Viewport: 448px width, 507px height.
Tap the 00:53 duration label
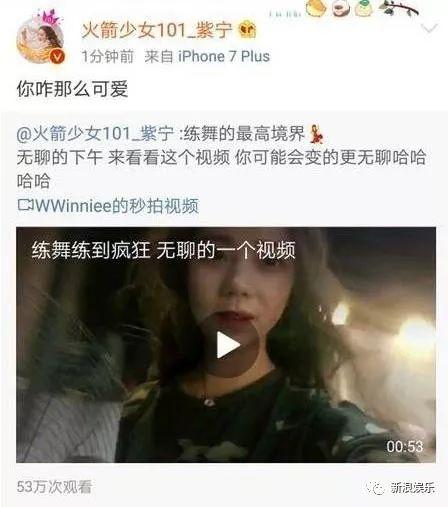pos(405,446)
